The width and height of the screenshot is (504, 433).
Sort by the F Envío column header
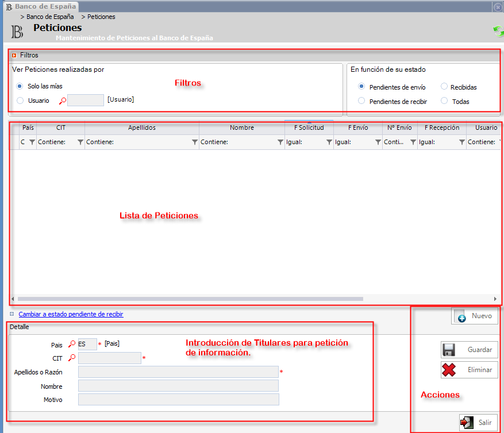tap(358, 127)
